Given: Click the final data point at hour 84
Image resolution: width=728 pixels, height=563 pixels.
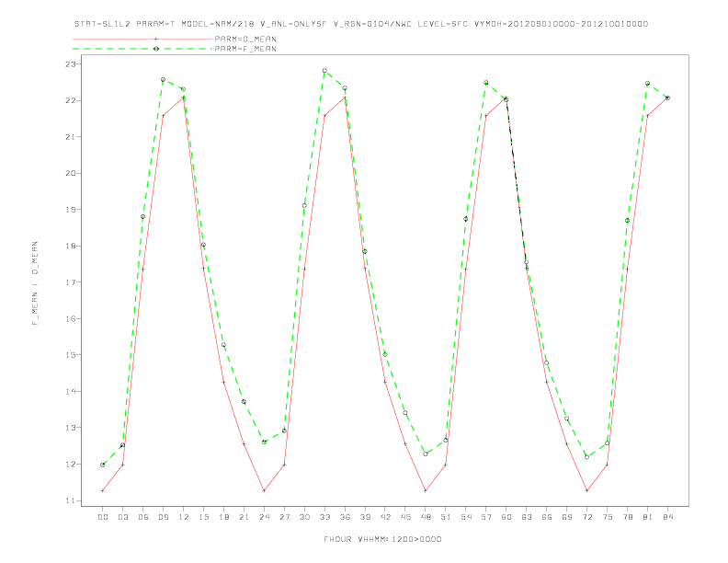Looking at the screenshot, I should tap(667, 98).
